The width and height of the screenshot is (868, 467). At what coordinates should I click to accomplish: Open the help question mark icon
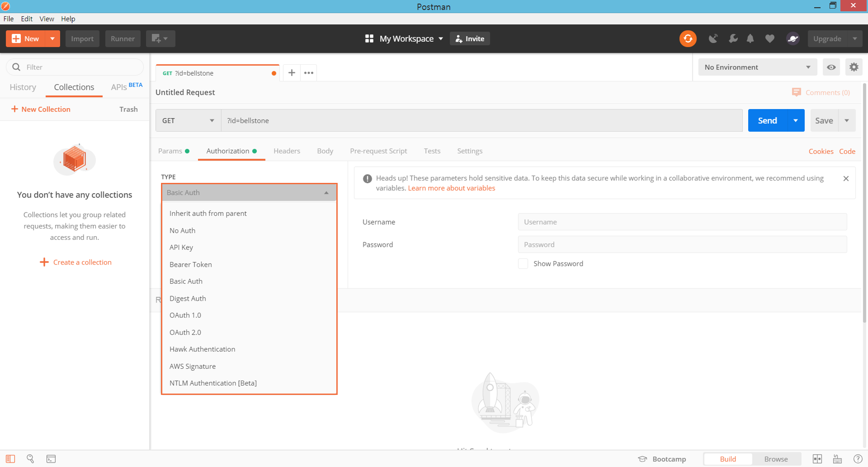pos(858,459)
